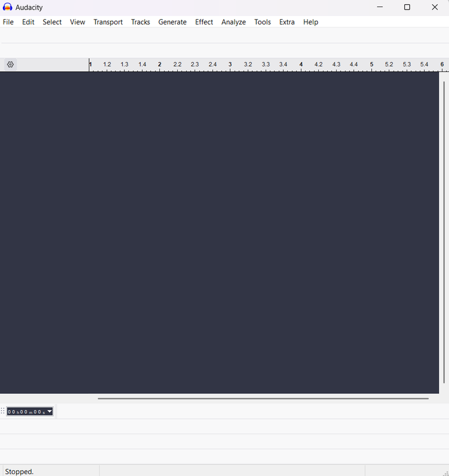
Task: Open the Help menu
Action: click(310, 22)
